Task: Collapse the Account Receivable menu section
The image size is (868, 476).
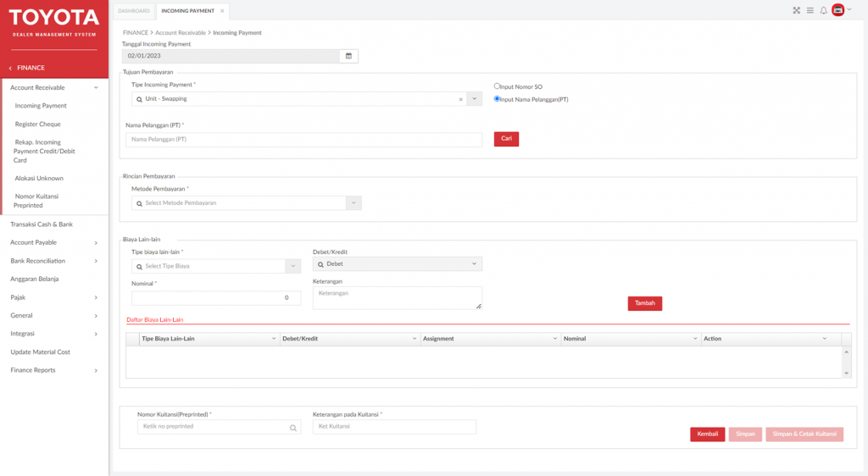Action: [96, 88]
